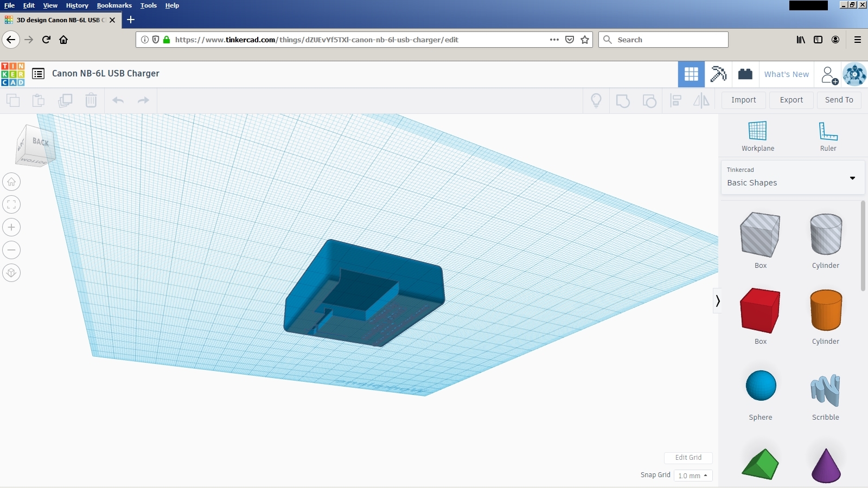Pick the striped hole Cylinder shape
Image resolution: width=868 pixels, height=488 pixels.
point(826,234)
